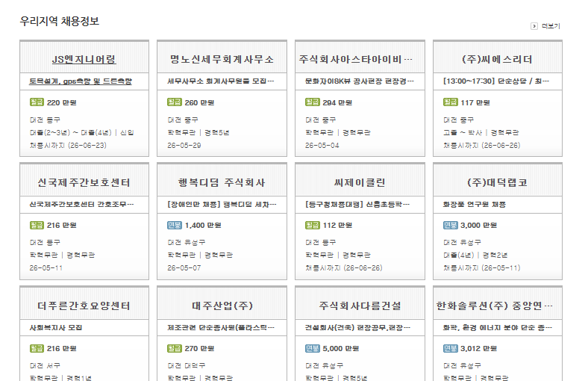Open the (주)씨에스리더 company card
Image resolution: width=588 pixels, height=381 pixels.
497,59
